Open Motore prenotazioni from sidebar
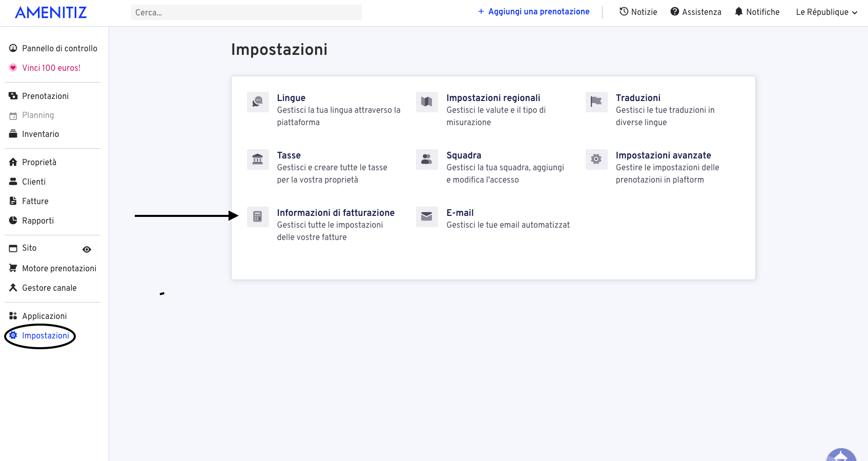Viewport: 868px width, 461px height. tap(59, 269)
